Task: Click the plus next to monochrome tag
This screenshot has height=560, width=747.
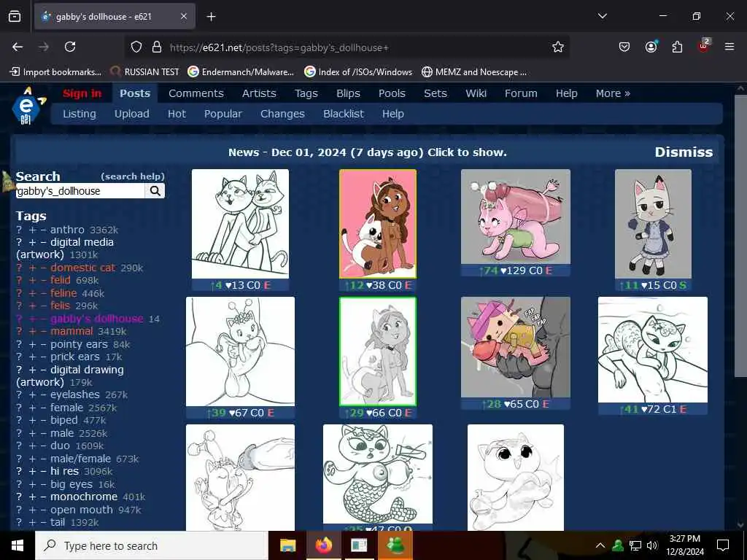Action: pos(32,497)
